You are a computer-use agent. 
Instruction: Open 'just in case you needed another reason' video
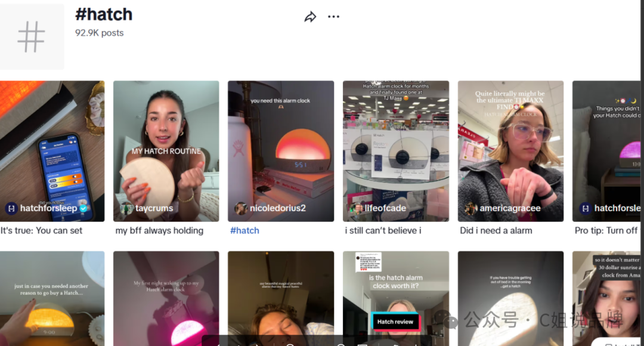[52, 298]
